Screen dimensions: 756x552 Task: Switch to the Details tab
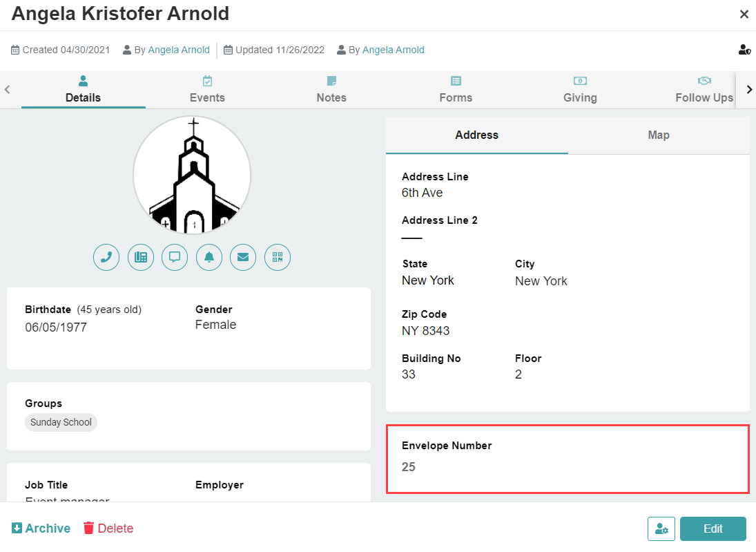coord(84,90)
